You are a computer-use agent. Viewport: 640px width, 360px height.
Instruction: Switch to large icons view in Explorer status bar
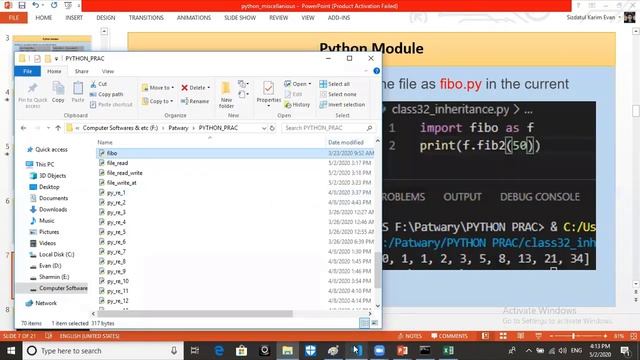pos(374,323)
